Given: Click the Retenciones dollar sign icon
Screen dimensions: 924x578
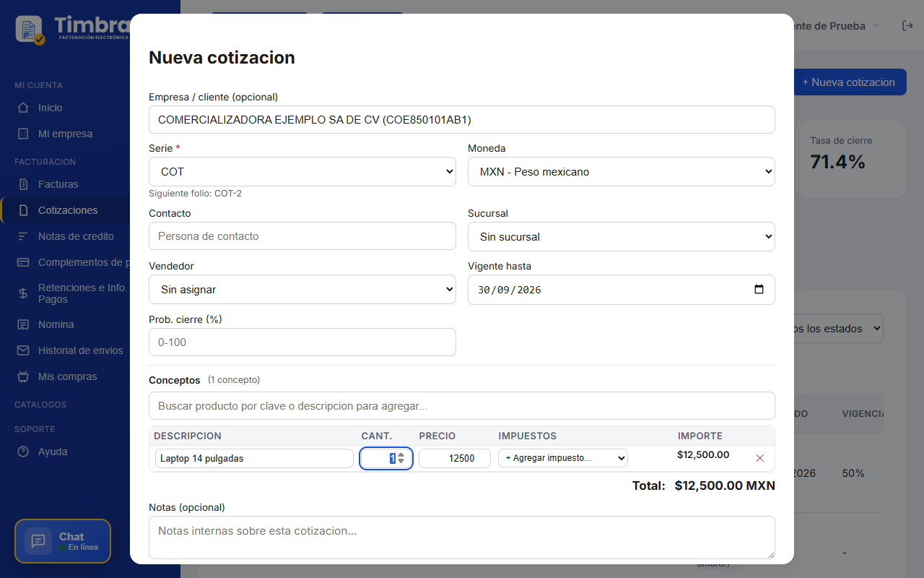Looking at the screenshot, I should (x=23, y=293).
